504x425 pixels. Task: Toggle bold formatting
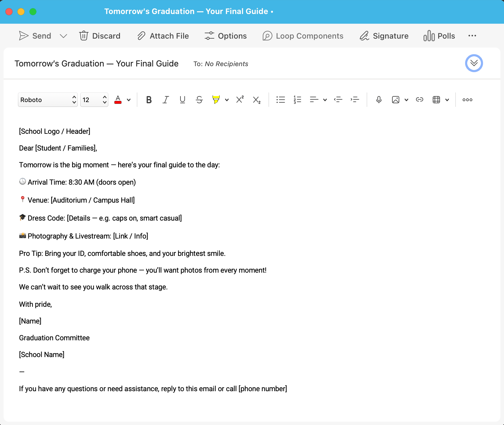[x=149, y=100]
